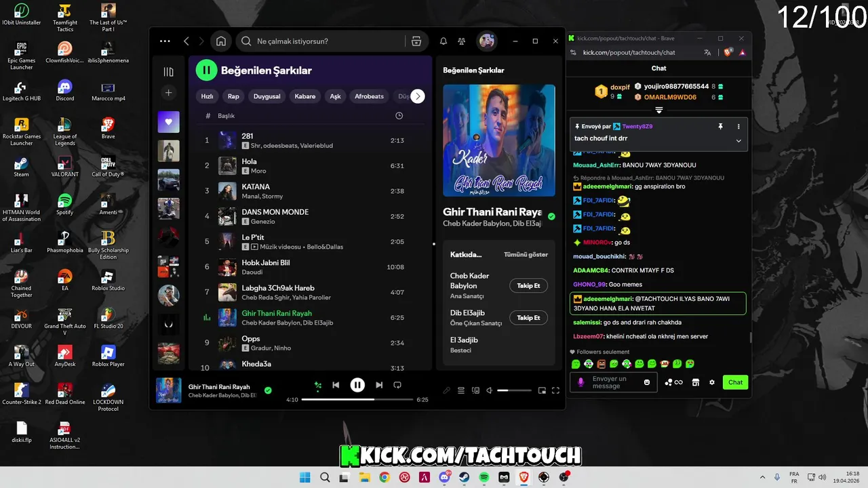Select the Kabare filter chip

305,96
